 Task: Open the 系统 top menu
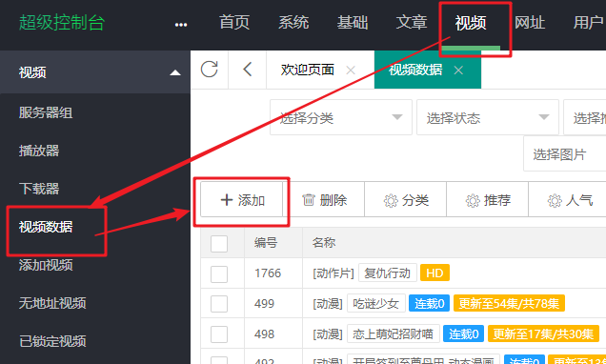(293, 23)
